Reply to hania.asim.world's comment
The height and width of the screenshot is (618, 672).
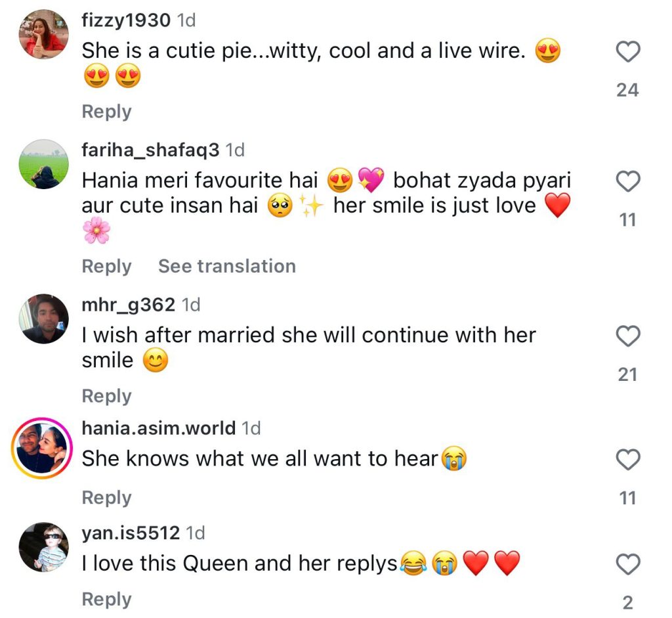point(106,498)
